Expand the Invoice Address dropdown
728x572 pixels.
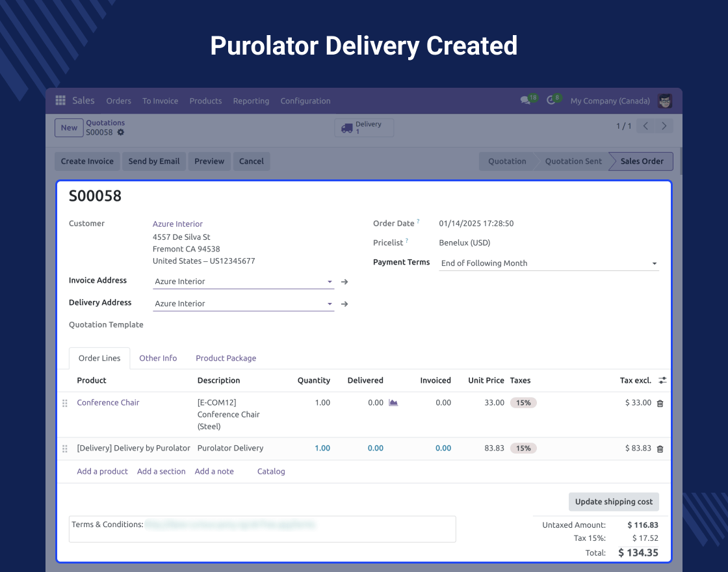click(330, 282)
